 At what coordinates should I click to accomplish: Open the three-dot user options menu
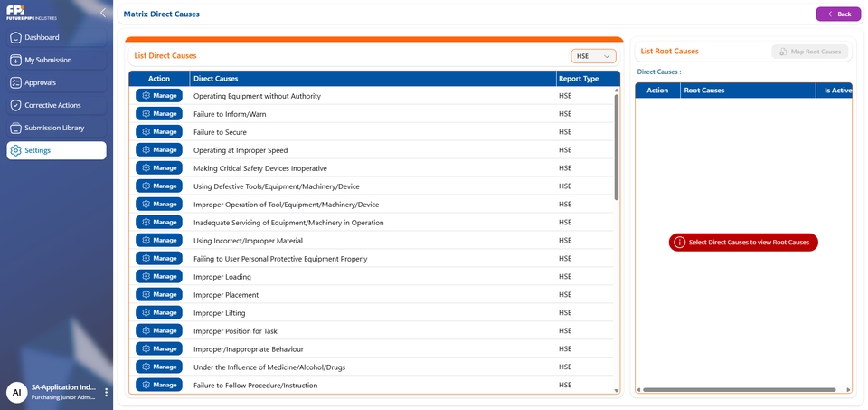click(106, 392)
